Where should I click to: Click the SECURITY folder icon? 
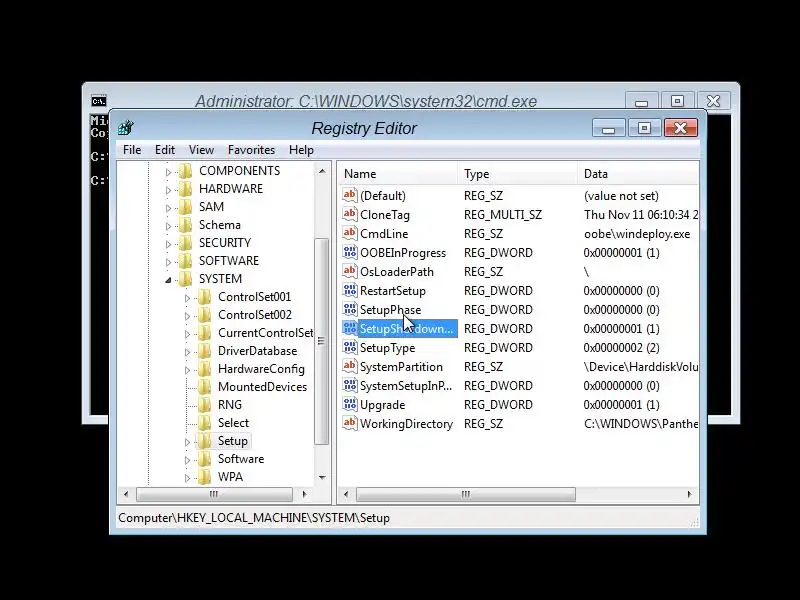click(x=186, y=243)
